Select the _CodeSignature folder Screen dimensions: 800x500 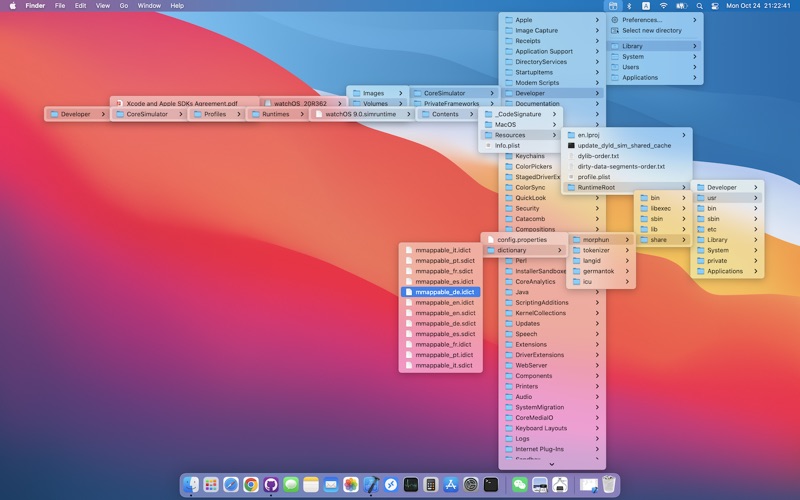[520, 114]
